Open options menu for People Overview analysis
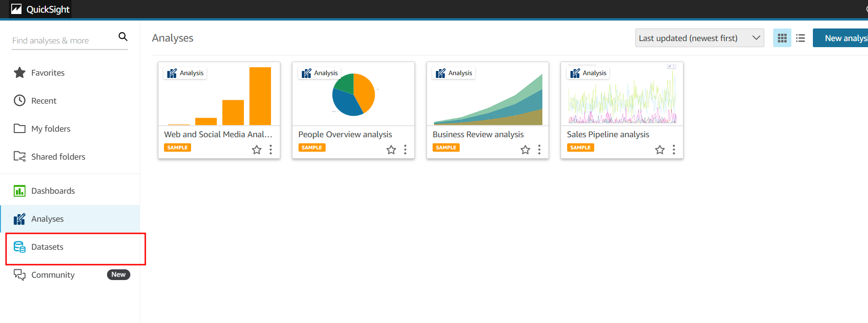Viewport: 868px width, 323px height. [405, 149]
